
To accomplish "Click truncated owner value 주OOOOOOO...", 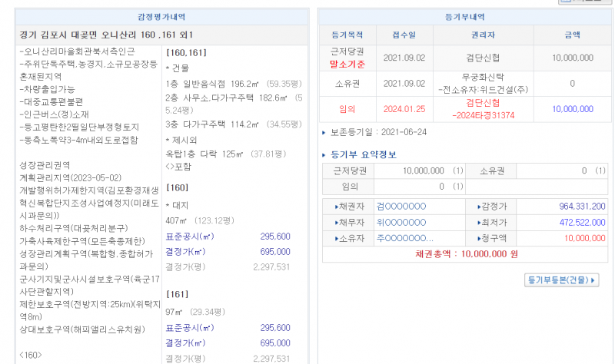I will point(404,238).
